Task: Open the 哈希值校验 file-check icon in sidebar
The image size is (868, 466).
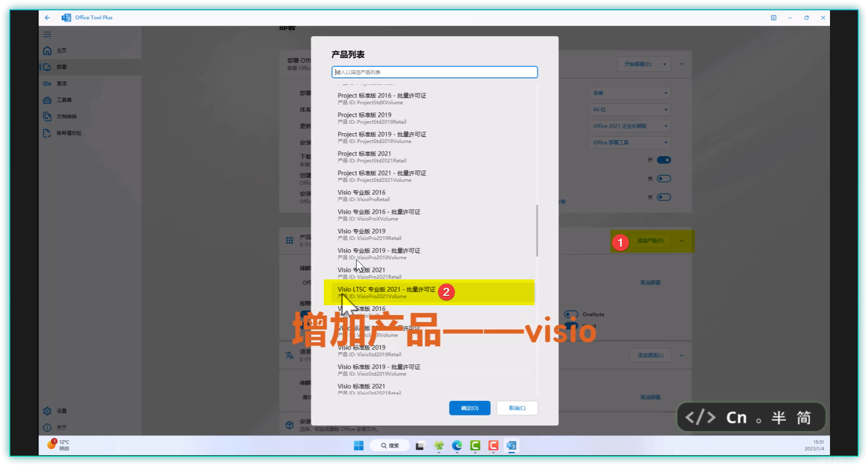Action: tap(47, 133)
